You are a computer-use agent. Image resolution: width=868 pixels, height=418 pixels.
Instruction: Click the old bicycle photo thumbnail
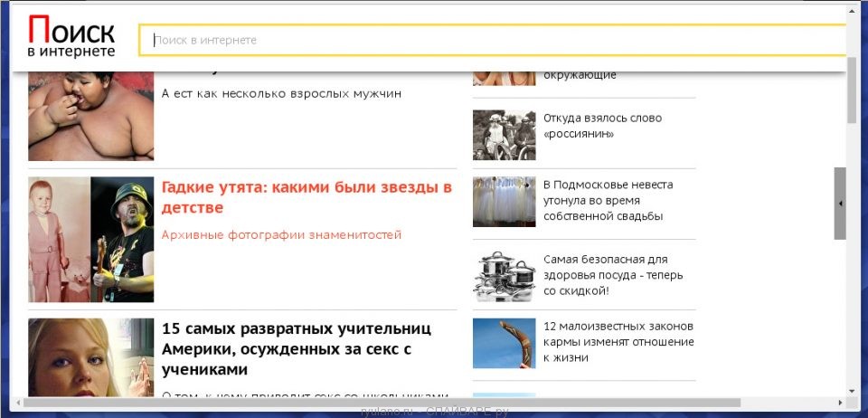(x=505, y=135)
